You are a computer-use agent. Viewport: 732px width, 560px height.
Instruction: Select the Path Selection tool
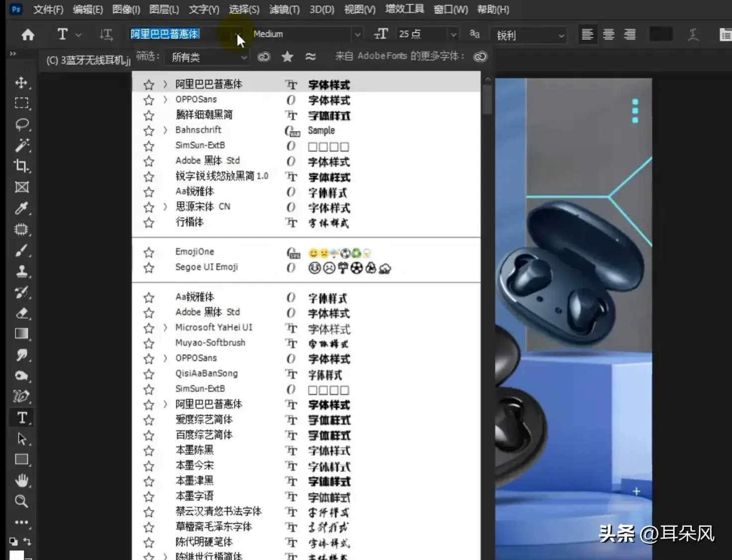pyautogui.click(x=21, y=439)
